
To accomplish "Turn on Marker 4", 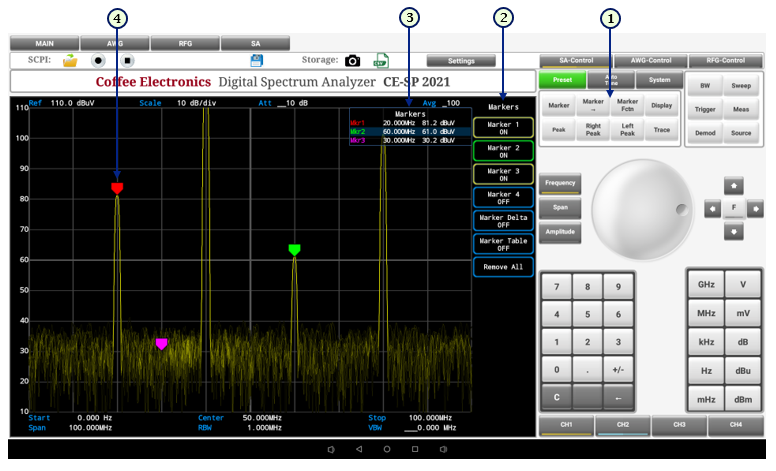I will pos(503,197).
